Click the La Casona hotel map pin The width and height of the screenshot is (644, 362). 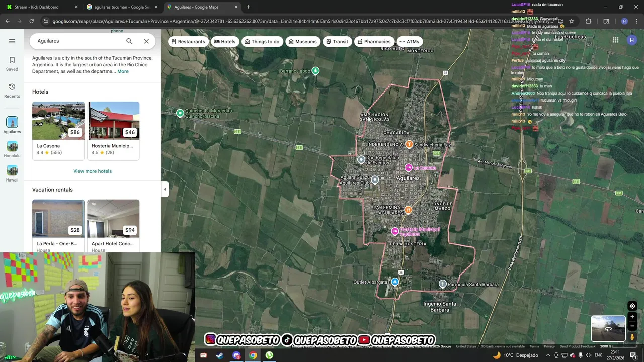coord(409,168)
